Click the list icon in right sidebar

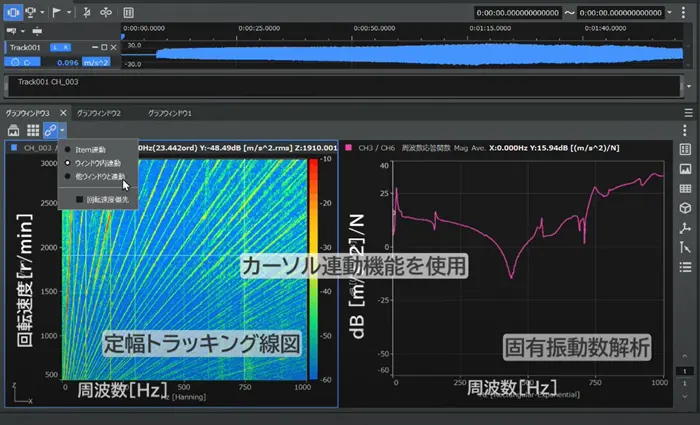coord(685,266)
